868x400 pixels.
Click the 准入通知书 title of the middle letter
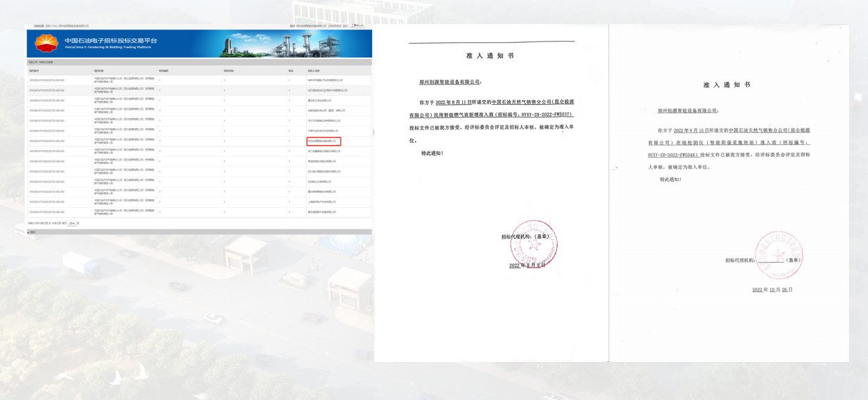point(490,56)
